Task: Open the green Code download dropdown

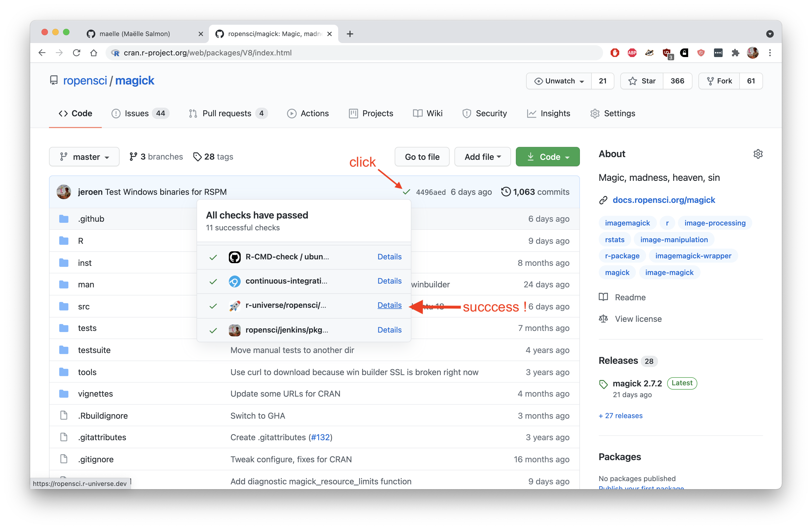Action: point(547,157)
